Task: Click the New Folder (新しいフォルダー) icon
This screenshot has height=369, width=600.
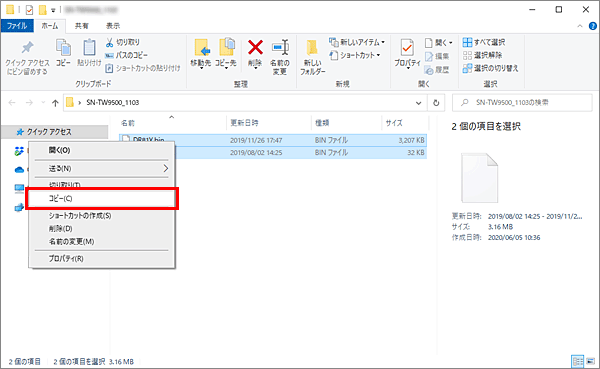Action: coord(312,48)
